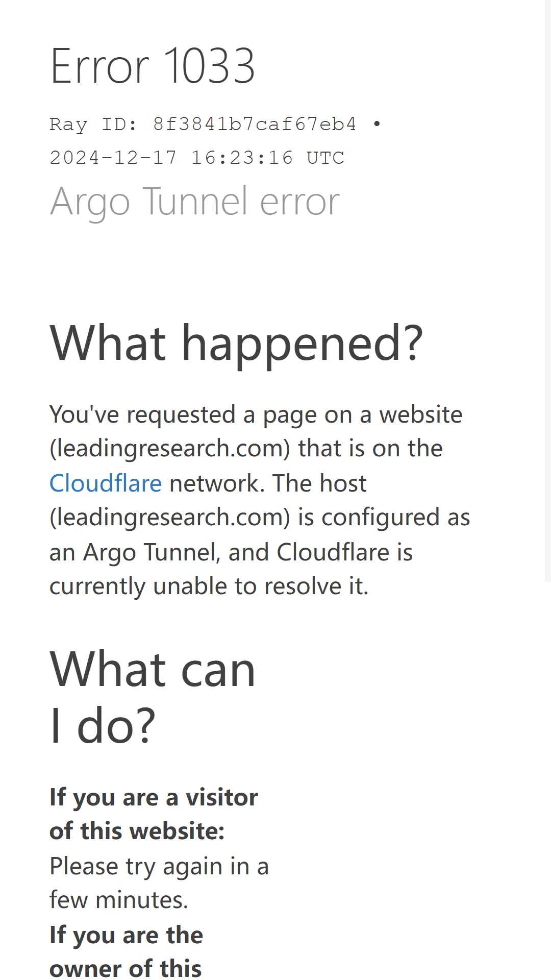551x980 pixels.
Task: Click the timestamp 2024-12-17 16:23:16 UTC
Action: pos(197,158)
